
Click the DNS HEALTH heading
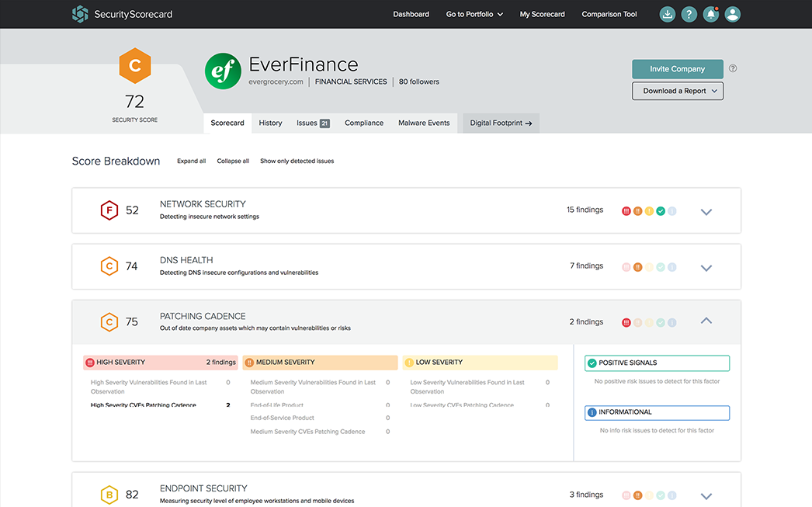tap(186, 260)
